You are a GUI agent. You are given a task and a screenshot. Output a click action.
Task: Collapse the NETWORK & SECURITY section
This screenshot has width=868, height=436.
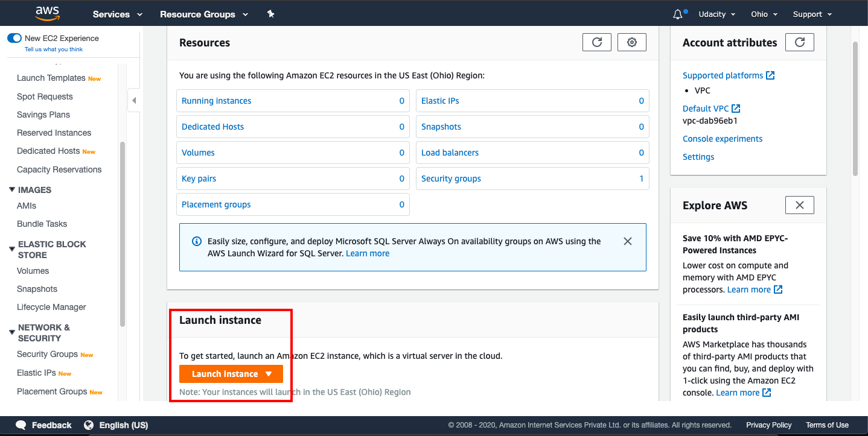(x=12, y=332)
